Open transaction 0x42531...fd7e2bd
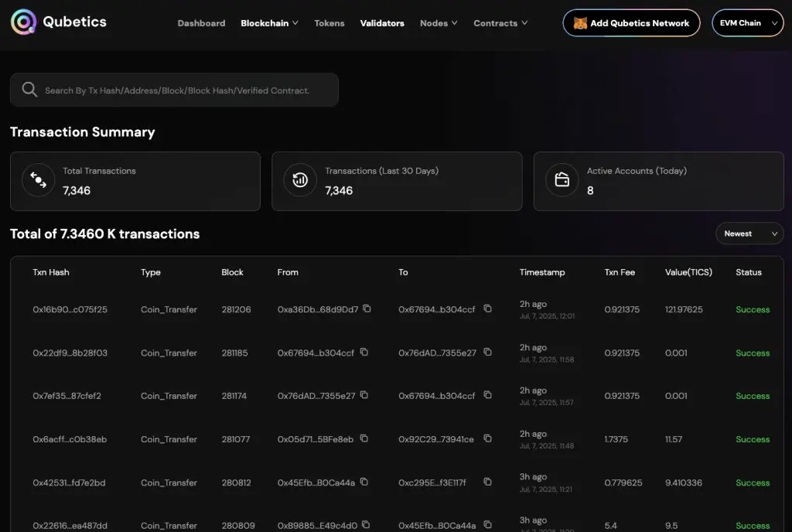792x532 pixels. coord(69,483)
